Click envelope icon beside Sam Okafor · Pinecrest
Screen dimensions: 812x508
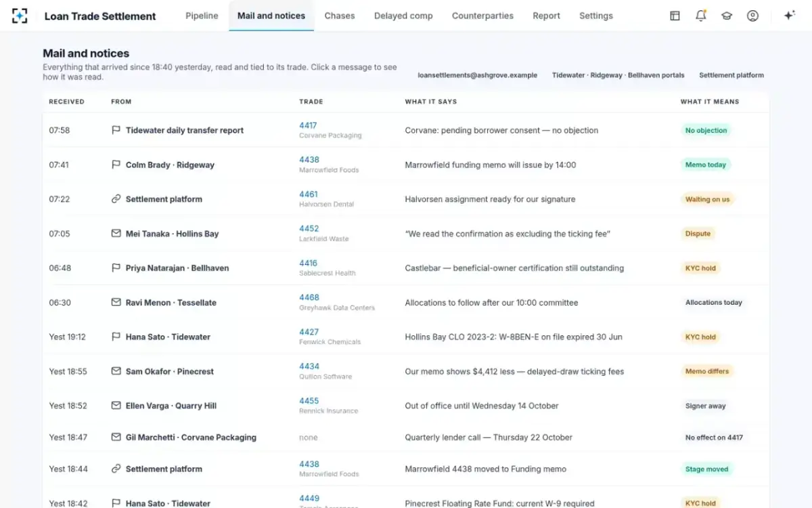click(116, 371)
